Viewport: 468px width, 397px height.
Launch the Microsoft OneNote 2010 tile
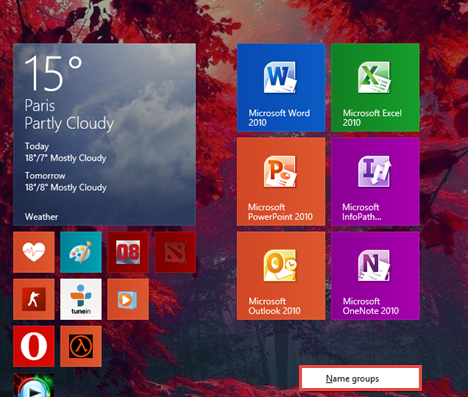click(375, 276)
